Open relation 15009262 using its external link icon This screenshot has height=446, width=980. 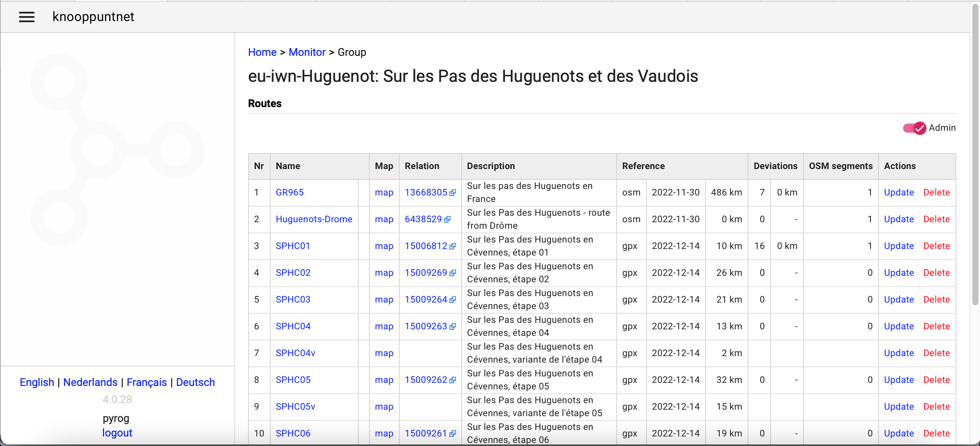[453, 380]
